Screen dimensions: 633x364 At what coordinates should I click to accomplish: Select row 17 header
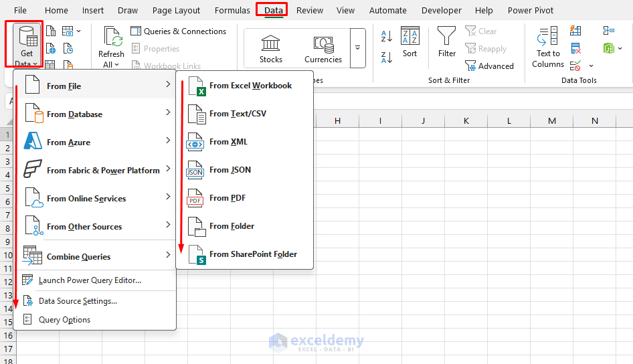pyautogui.click(x=8, y=349)
